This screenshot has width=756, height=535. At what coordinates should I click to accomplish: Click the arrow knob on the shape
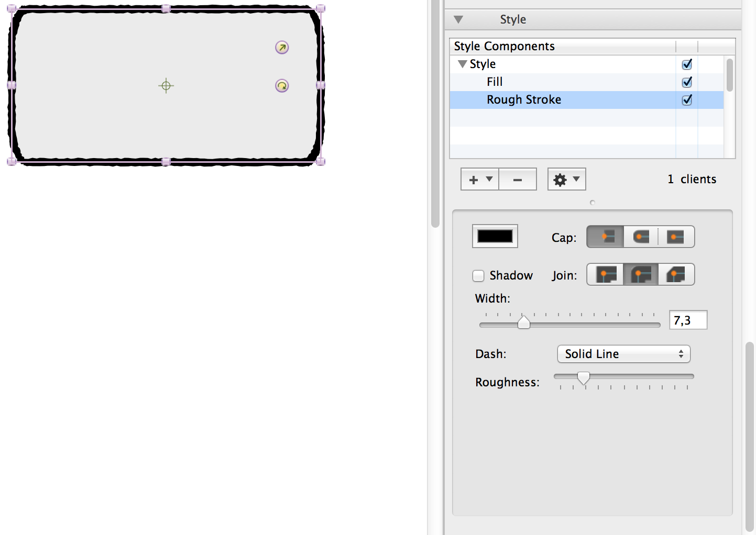click(282, 48)
